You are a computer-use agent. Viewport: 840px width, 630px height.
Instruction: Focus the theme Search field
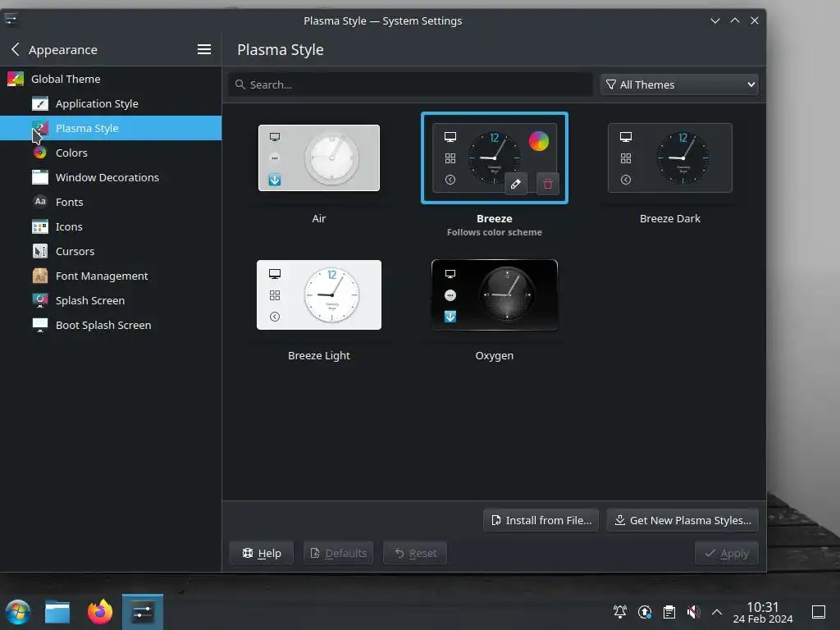tap(411, 84)
